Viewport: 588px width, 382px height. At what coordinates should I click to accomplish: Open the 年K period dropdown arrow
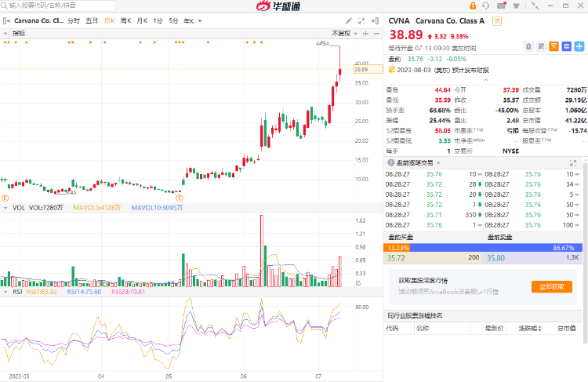(x=198, y=20)
